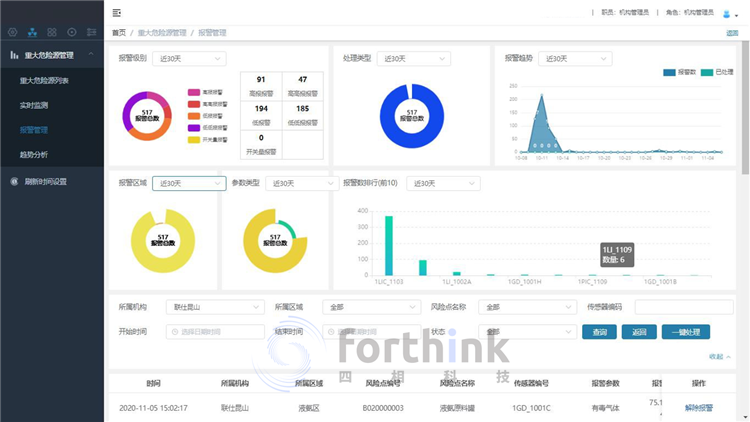Screen dimensions: 750x422
Task: Click the 刷新时间设置 clock icon
Action: click(14, 182)
